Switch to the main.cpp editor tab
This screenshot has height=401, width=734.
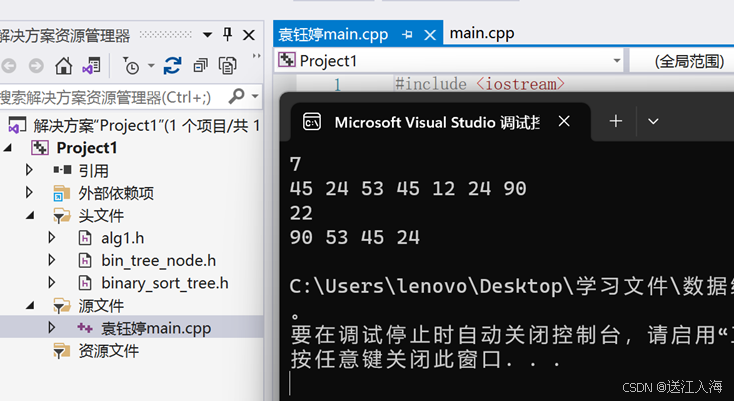[x=482, y=33]
